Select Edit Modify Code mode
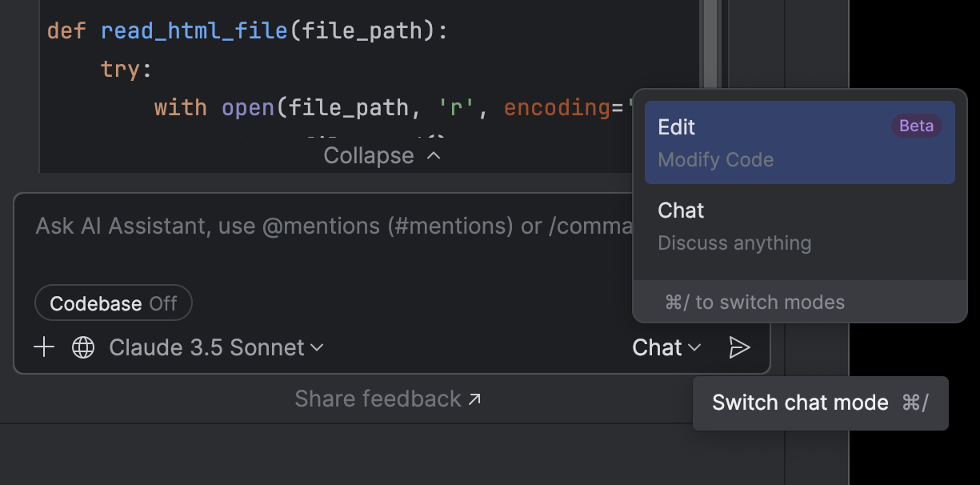Viewport: 980px width, 485px height. (x=799, y=142)
